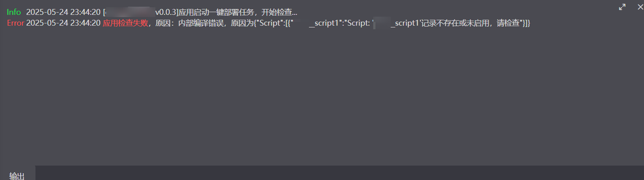Click the v0.0.3 version text
The height and width of the screenshot is (180, 644).
tap(165, 12)
